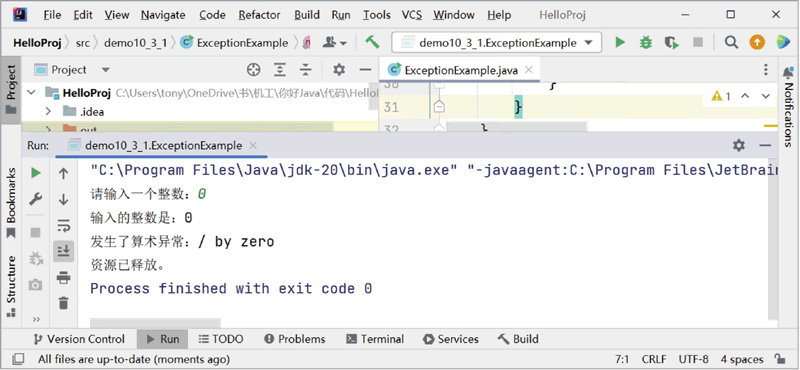The width and height of the screenshot is (800, 370).
Task: Run the program with green toolbar arrow
Action: [620, 42]
